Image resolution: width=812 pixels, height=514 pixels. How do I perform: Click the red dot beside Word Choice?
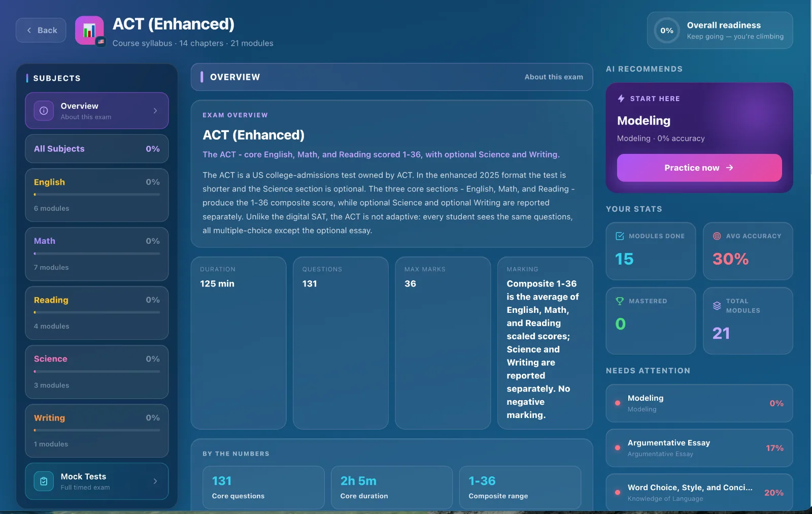618,493
